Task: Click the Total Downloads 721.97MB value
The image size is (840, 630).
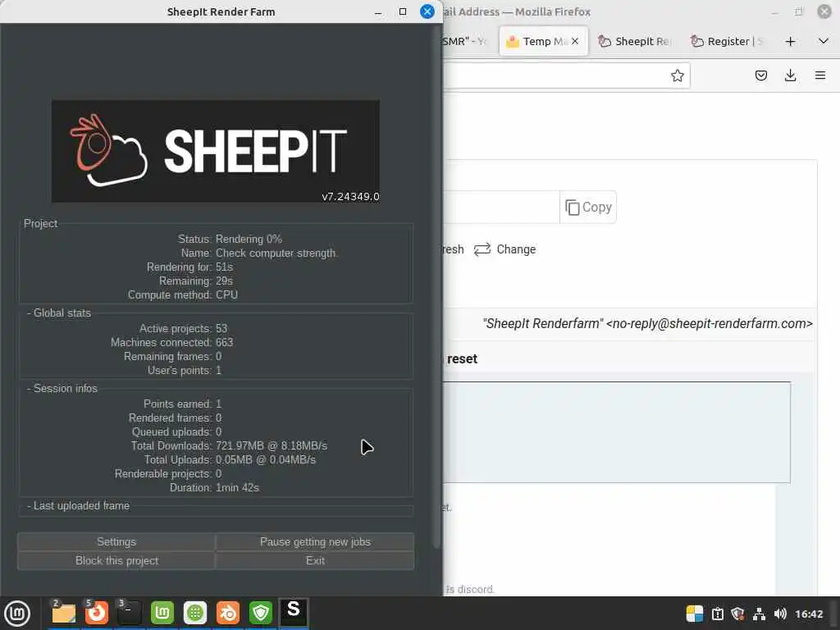Action: point(271,445)
